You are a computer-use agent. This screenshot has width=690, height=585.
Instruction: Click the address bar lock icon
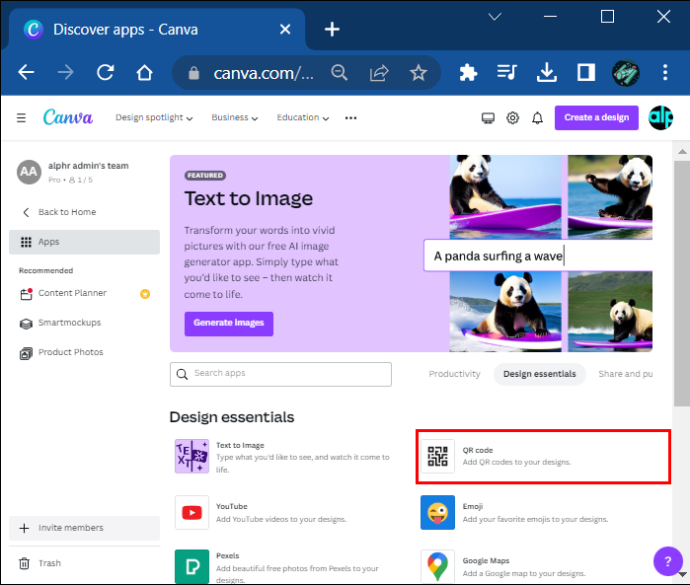coord(194,73)
